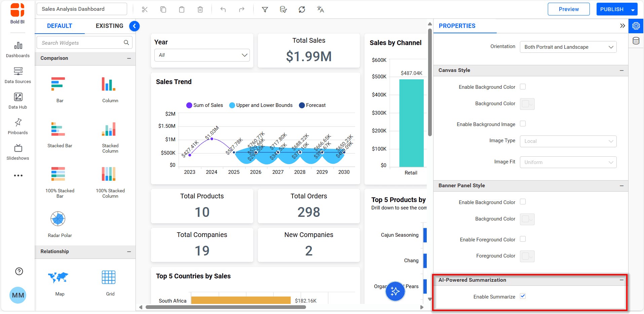644x314 pixels.
Task: Click the filter icon in the toolbar
Action: tap(265, 9)
